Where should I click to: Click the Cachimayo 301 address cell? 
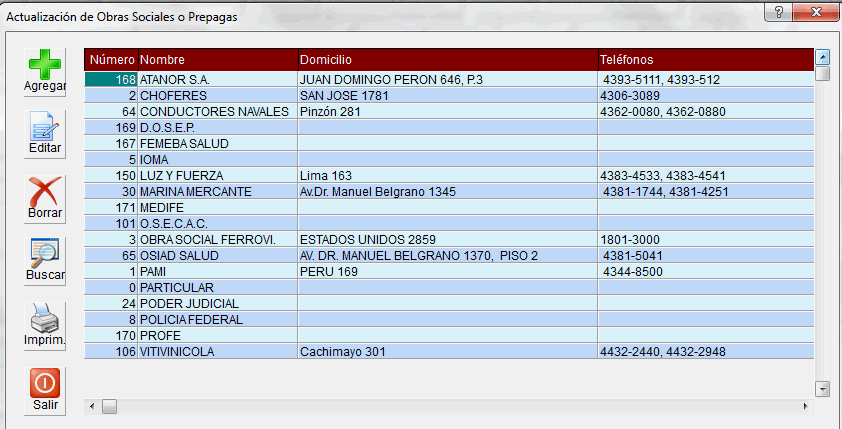448,352
